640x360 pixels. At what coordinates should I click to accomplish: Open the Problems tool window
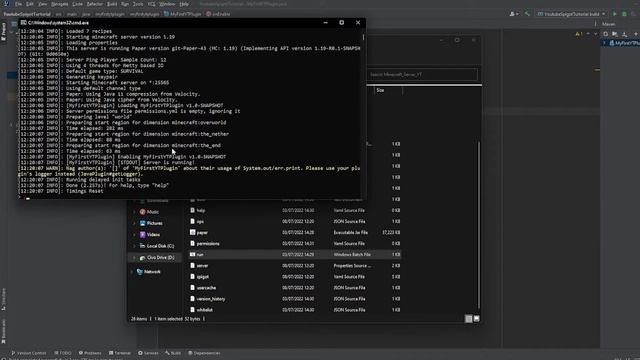pyautogui.click(x=90, y=353)
